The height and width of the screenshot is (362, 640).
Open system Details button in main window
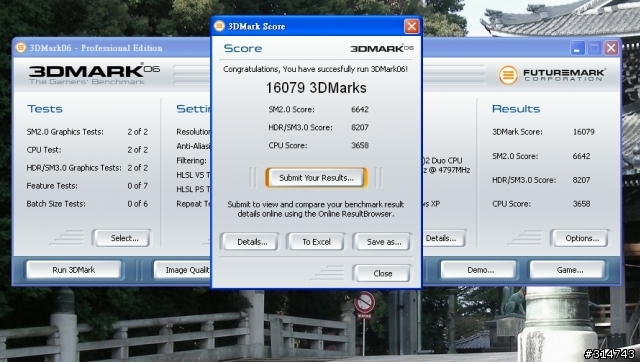click(444, 238)
